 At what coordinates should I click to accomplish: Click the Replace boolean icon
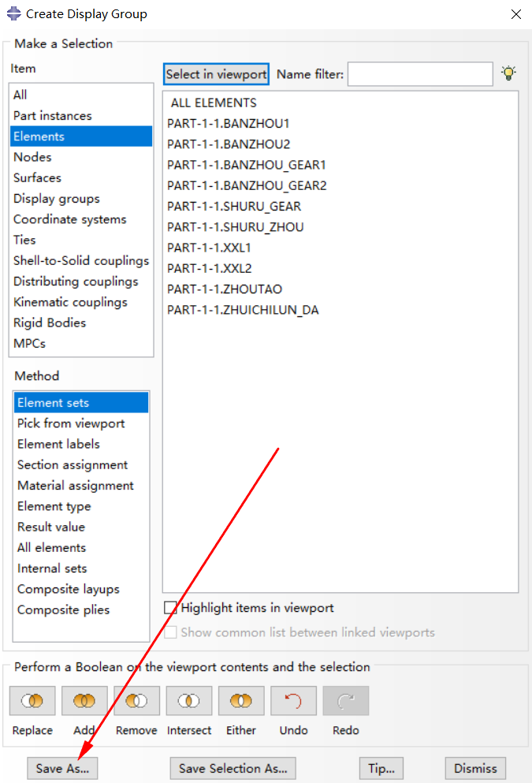(x=32, y=701)
